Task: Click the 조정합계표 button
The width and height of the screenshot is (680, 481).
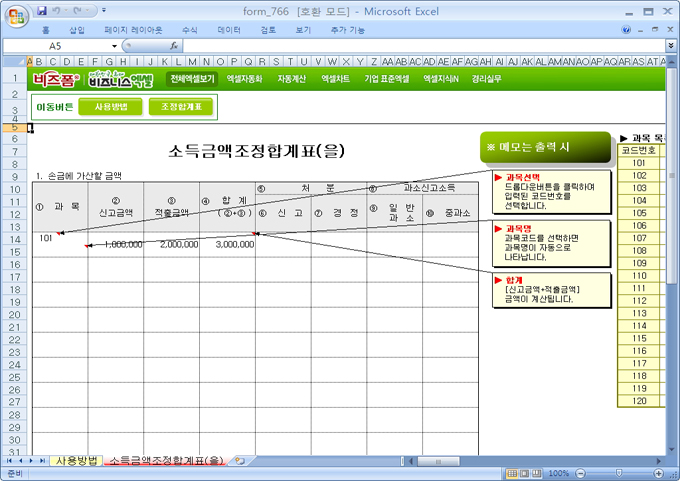Action: click(x=181, y=106)
